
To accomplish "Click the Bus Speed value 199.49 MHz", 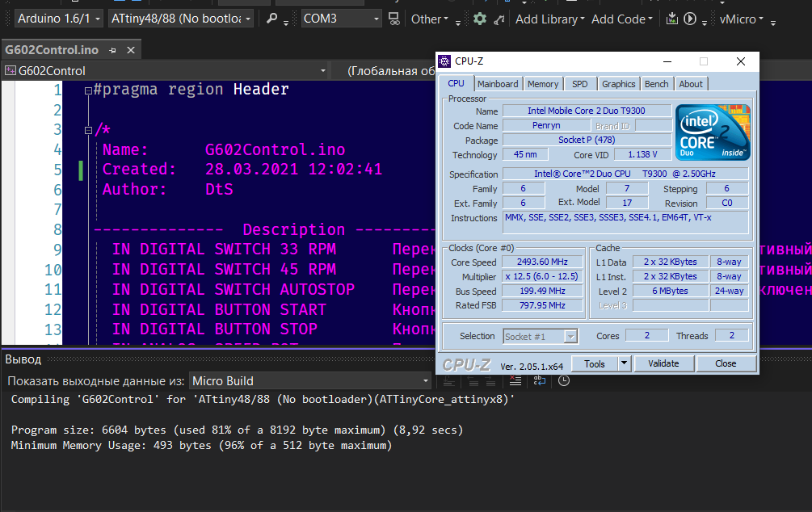I will 542,291.
